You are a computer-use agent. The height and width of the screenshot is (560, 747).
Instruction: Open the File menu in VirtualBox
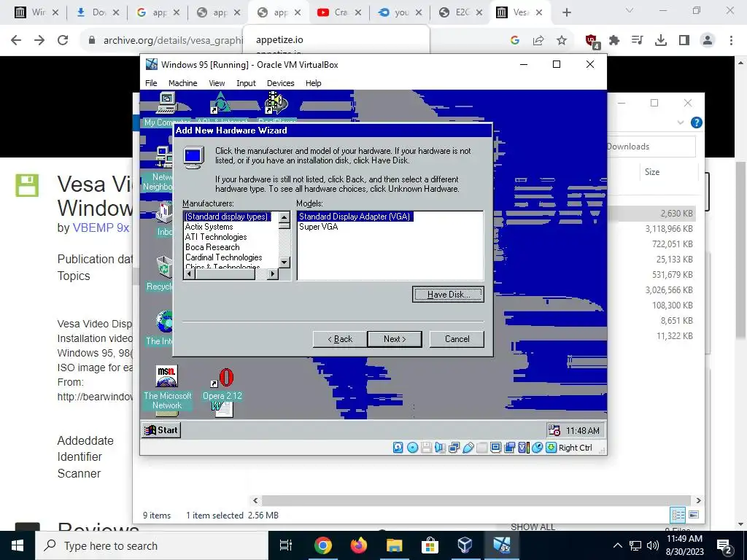coord(151,83)
